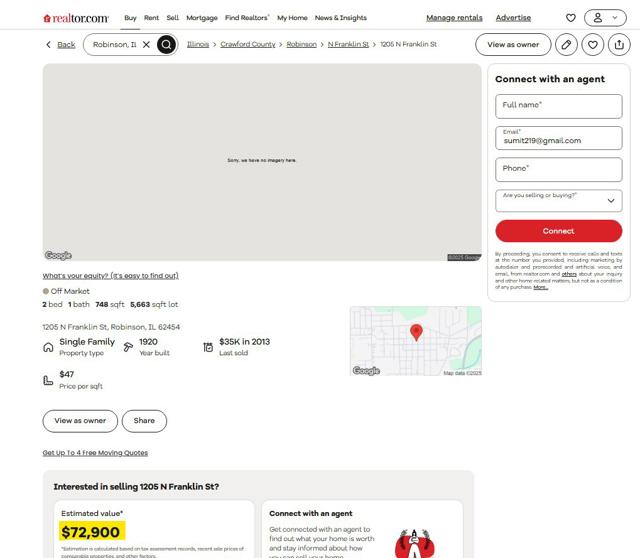Focus the Full name input field
Screen dimensions: 640x558
point(558,107)
